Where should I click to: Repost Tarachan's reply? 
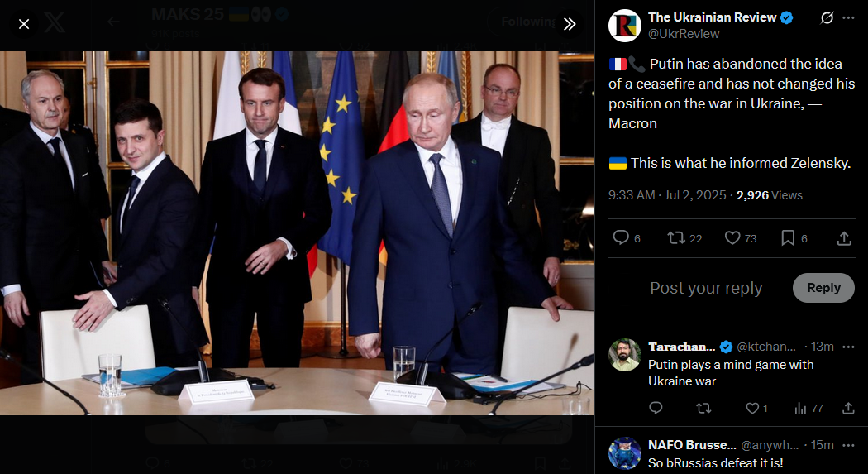point(703,408)
